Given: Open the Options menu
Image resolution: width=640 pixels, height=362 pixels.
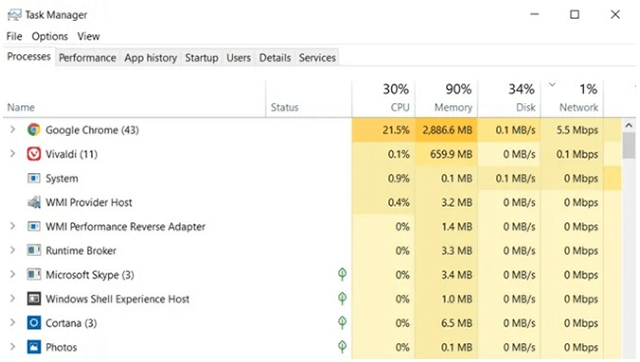Looking at the screenshot, I should coord(50,36).
